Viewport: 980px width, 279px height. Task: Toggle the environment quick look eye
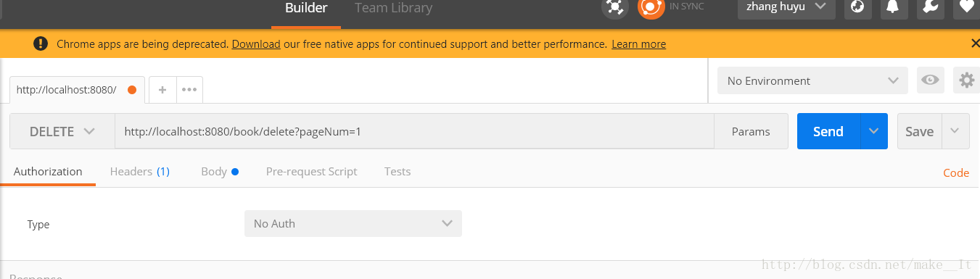pyautogui.click(x=930, y=80)
